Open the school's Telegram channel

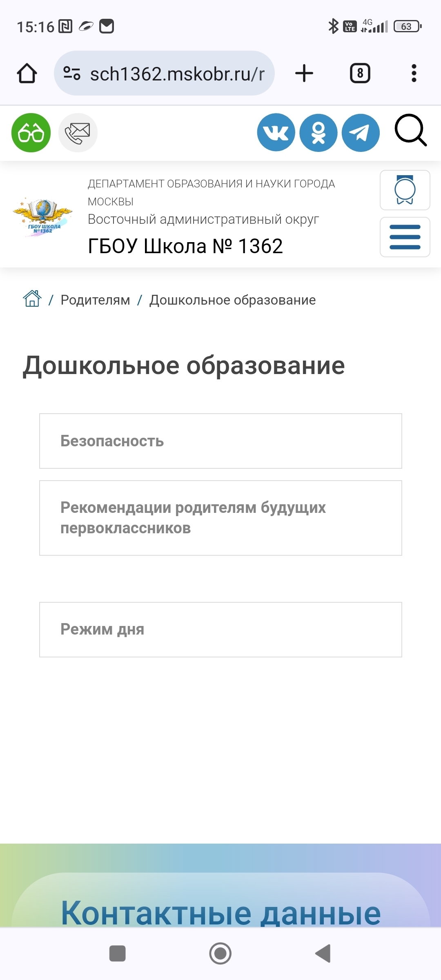[361, 133]
